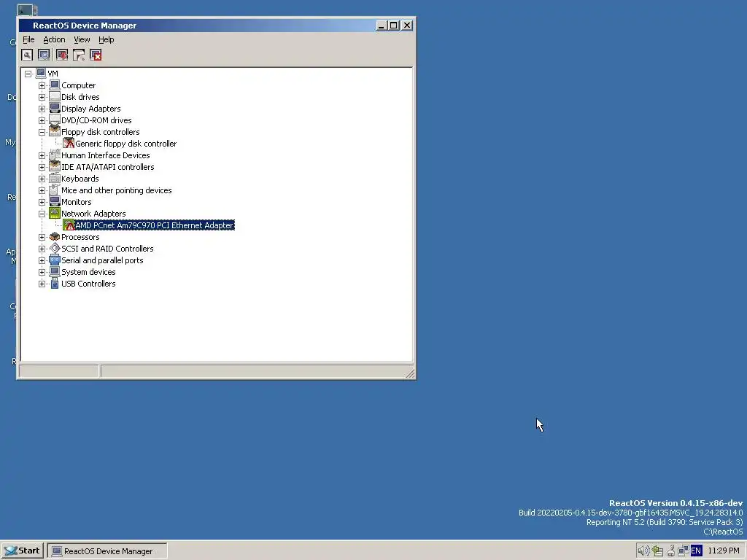Click the Uninstall device toolbar icon
Viewport: 747px width, 560px height.
pos(96,55)
